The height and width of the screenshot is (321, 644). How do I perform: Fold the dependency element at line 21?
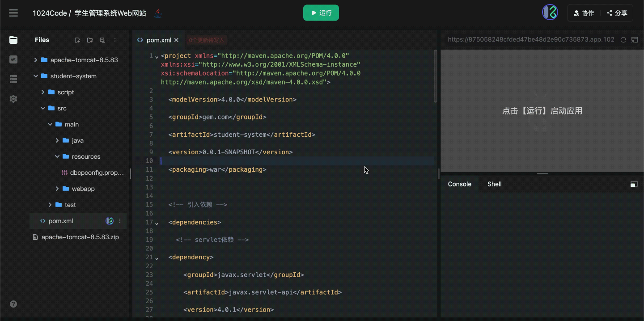coord(157,258)
